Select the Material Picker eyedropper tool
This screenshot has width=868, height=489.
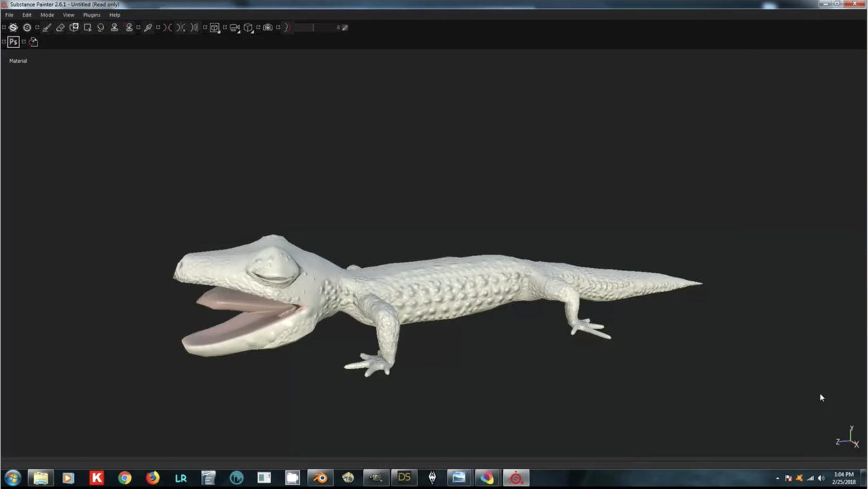click(148, 27)
